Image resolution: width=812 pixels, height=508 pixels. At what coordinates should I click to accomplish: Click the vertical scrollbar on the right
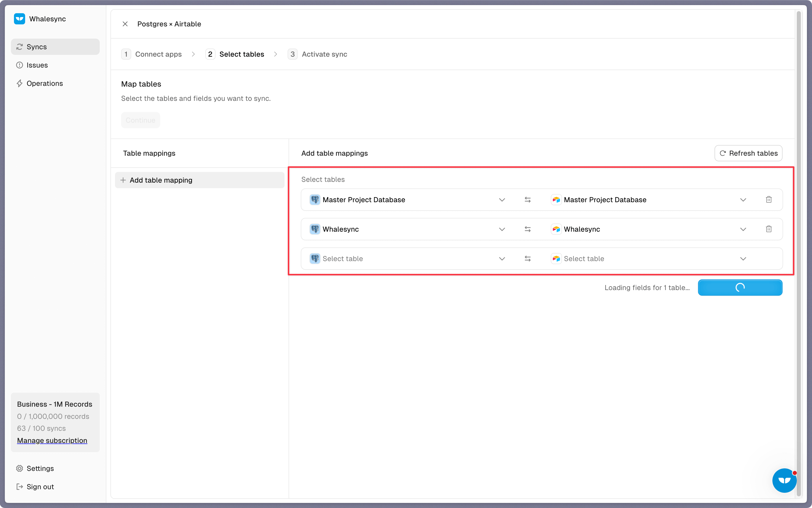(x=799, y=253)
